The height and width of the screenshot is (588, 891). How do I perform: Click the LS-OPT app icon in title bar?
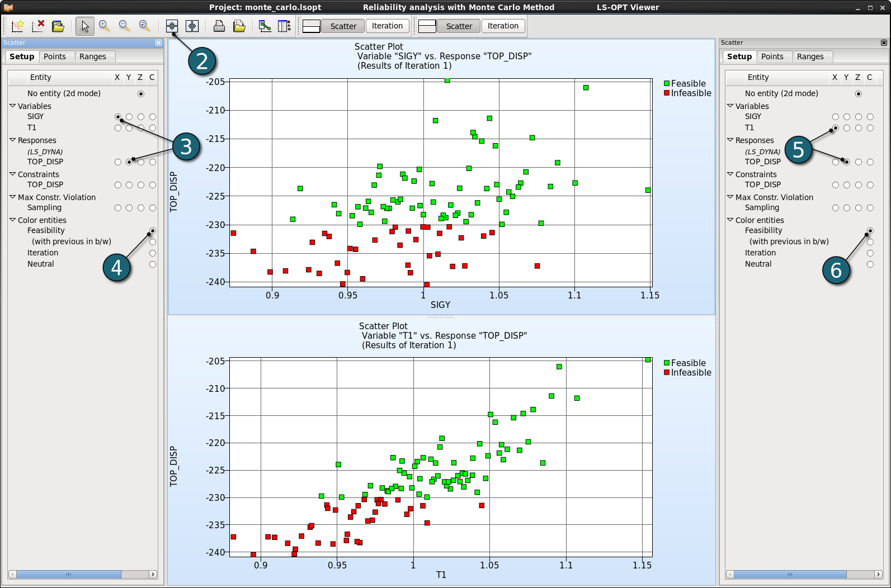(x=8, y=7)
